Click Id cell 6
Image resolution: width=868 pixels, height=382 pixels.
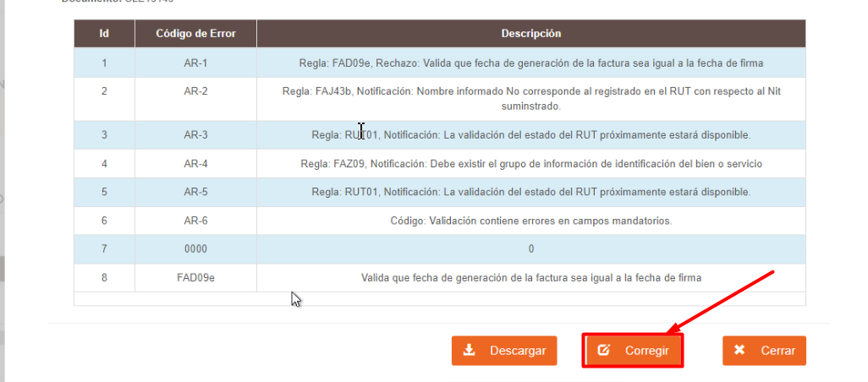tap(104, 221)
